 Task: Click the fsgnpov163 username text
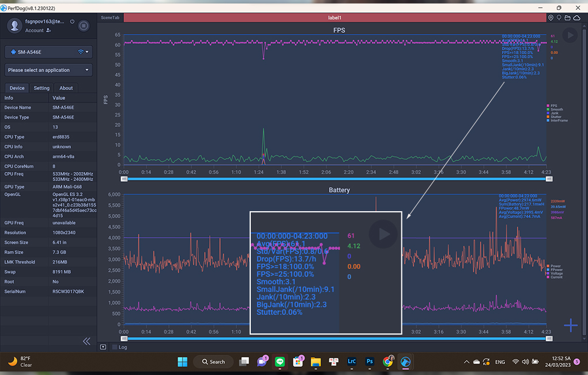pyautogui.click(x=44, y=21)
